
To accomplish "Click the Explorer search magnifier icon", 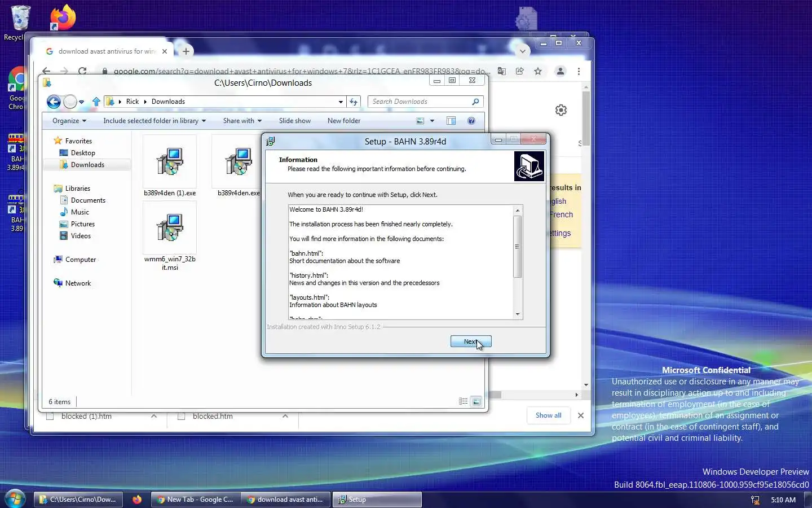I will pos(475,102).
